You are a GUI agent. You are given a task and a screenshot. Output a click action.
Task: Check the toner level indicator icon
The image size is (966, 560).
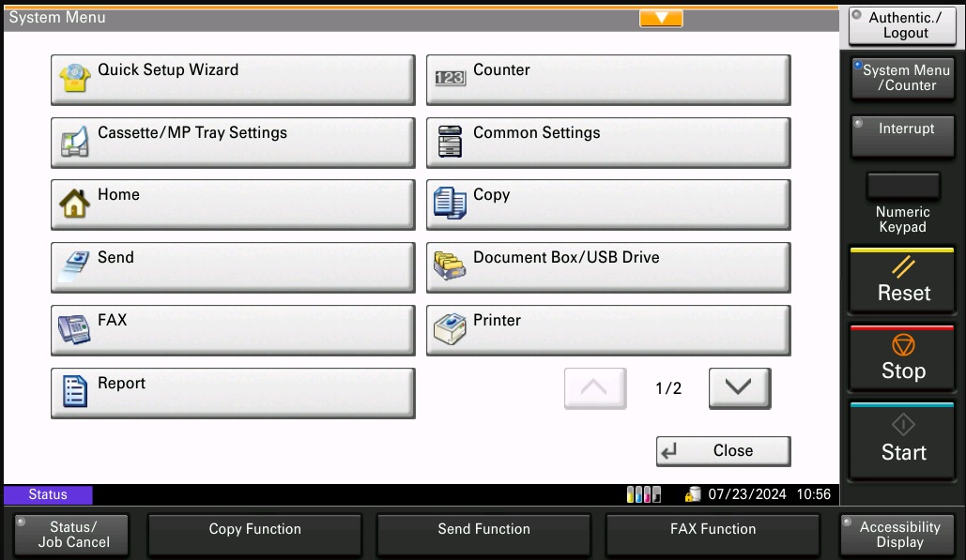pos(643,494)
